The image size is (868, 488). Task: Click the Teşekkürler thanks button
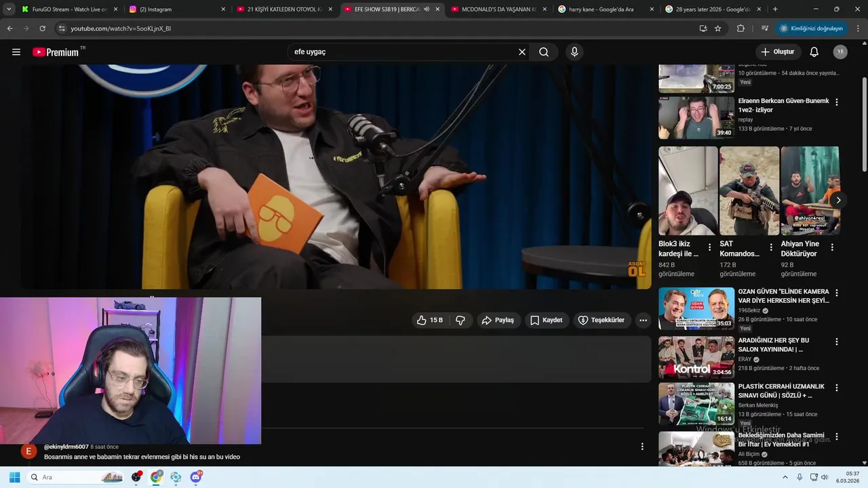pos(601,320)
